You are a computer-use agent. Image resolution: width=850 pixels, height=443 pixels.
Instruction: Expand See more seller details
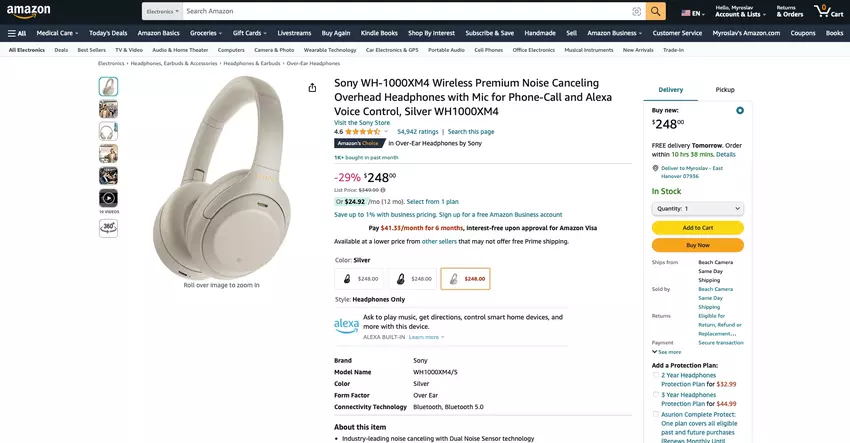pos(667,352)
